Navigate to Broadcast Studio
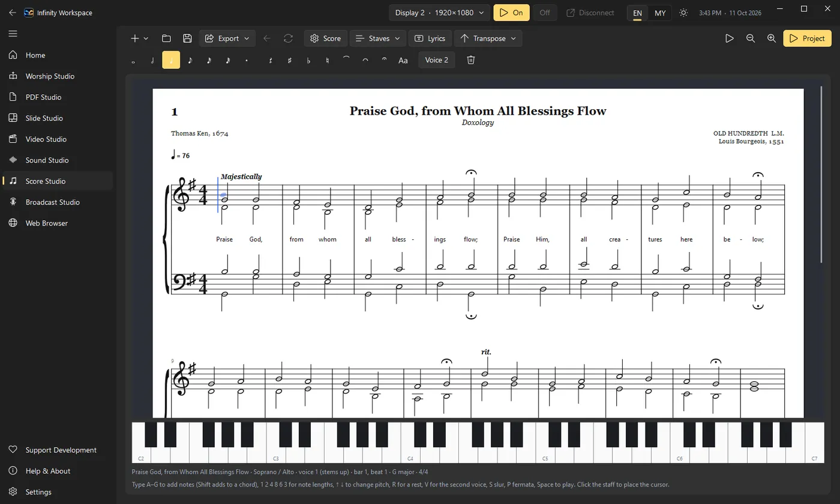 click(56, 202)
